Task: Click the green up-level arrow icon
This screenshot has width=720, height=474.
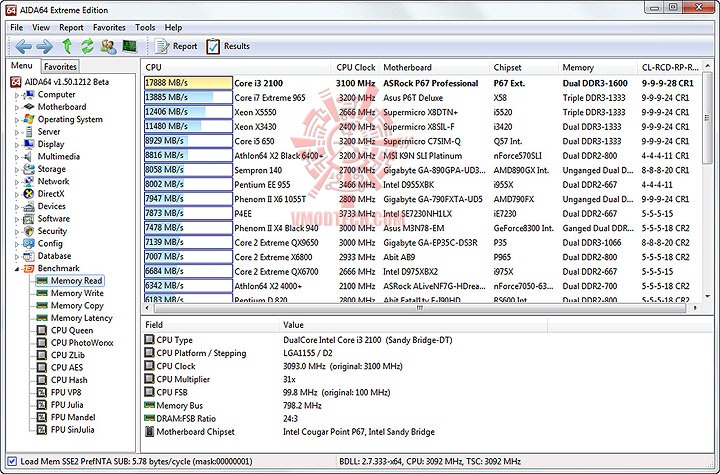Action: 67,46
